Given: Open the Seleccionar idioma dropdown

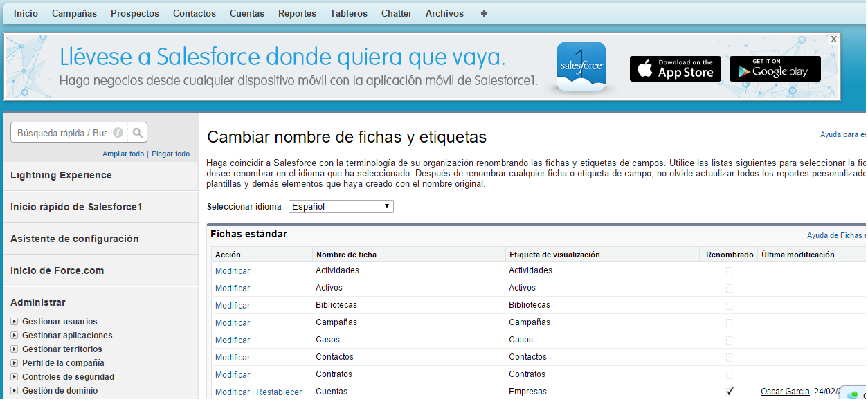Looking at the screenshot, I should [341, 206].
